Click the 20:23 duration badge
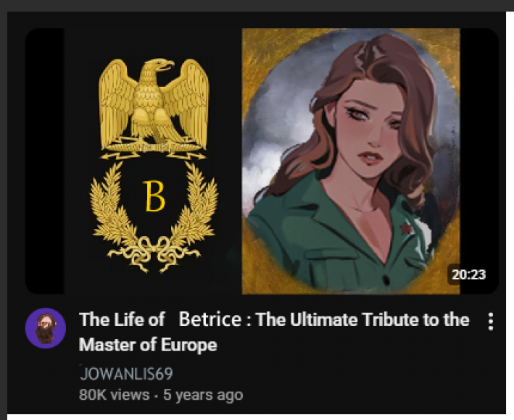Image resolution: width=514 pixels, height=420 pixels. [468, 274]
